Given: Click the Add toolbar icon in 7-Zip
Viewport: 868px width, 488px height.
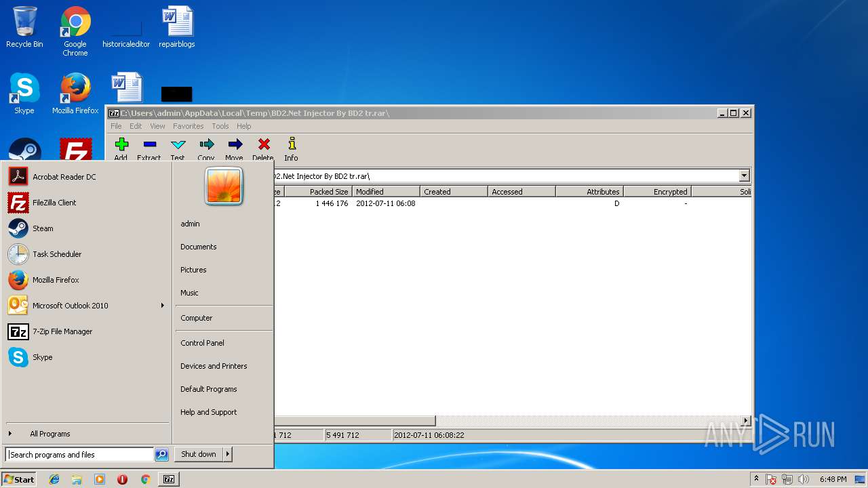Looking at the screenshot, I should (121, 144).
